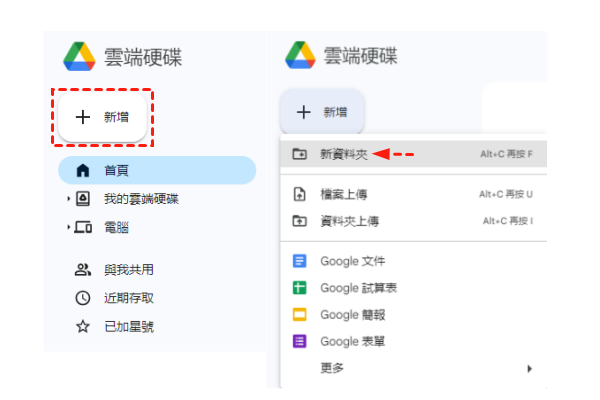Open 與我共用 shared files
Image resolution: width=600 pixels, height=400 pixels.
129,270
